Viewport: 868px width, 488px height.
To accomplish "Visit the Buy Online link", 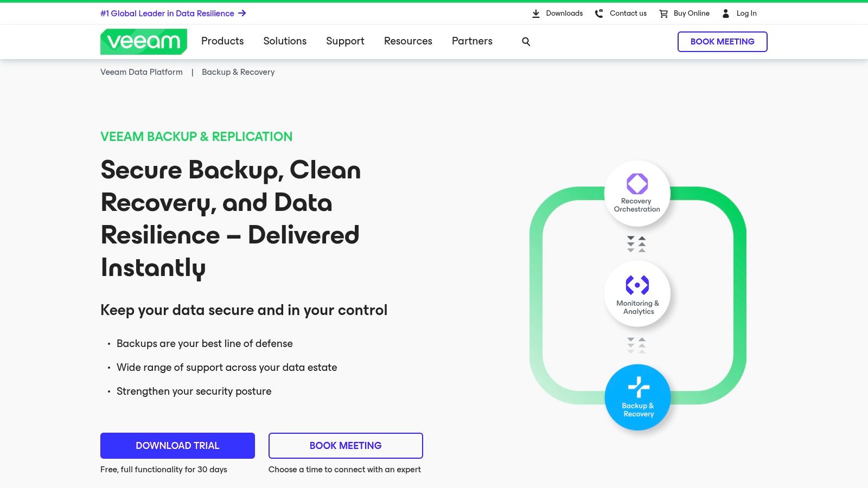I will point(692,14).
